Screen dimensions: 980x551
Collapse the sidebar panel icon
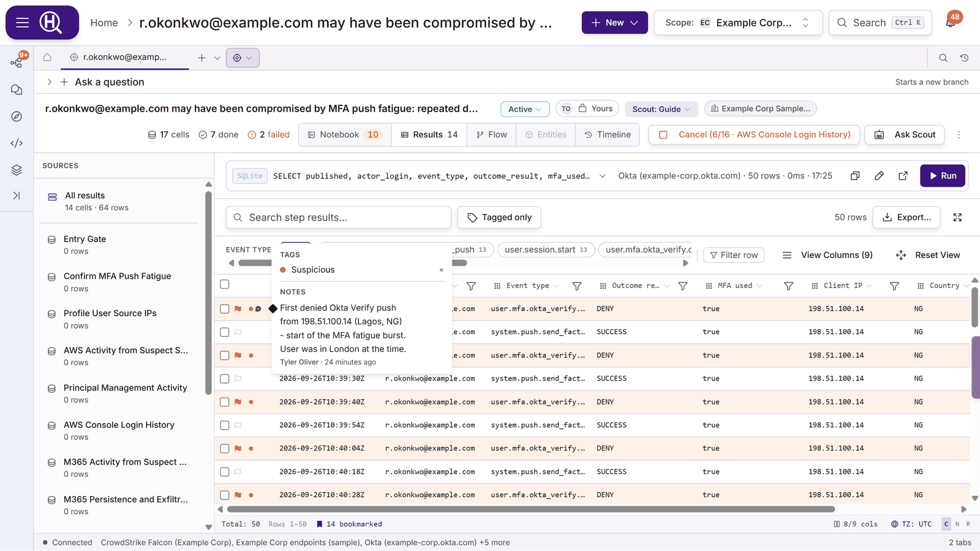pos(17,196)
